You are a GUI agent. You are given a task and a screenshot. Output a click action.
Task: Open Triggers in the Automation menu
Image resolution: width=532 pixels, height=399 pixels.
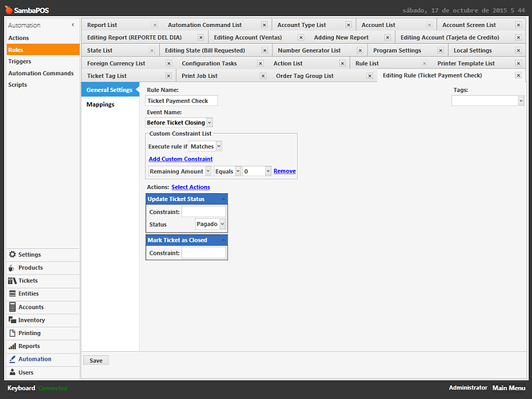pos(20,61)
